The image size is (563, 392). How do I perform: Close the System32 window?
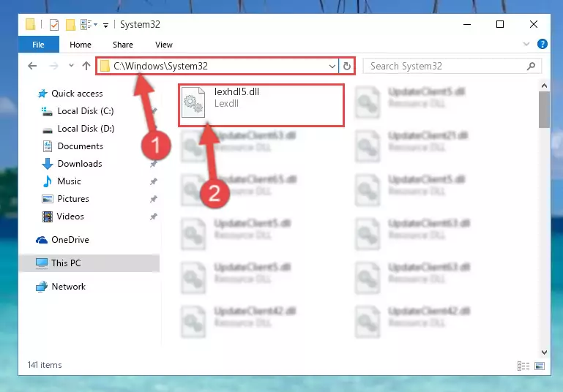pyautogui.click(x=534, y=24)
